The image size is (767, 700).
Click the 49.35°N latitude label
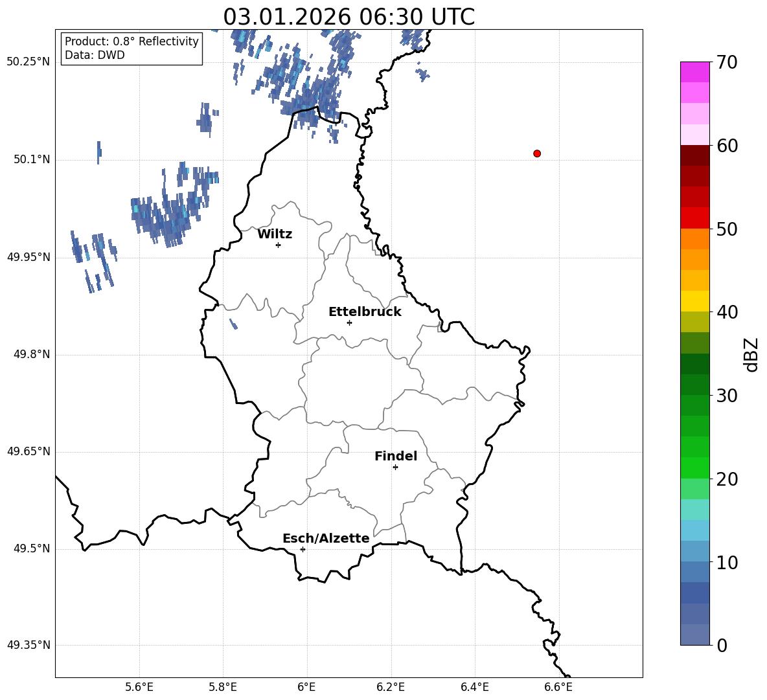coord(28,645)
